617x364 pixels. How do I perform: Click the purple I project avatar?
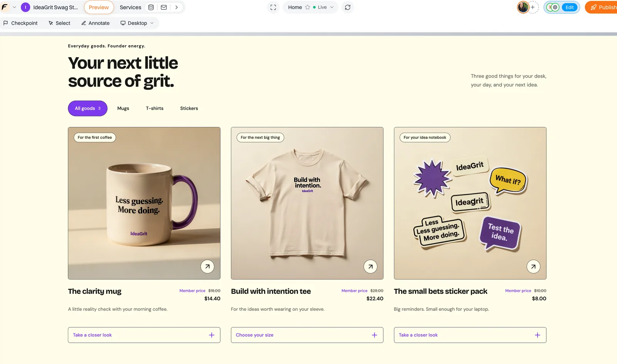(25, 7)
